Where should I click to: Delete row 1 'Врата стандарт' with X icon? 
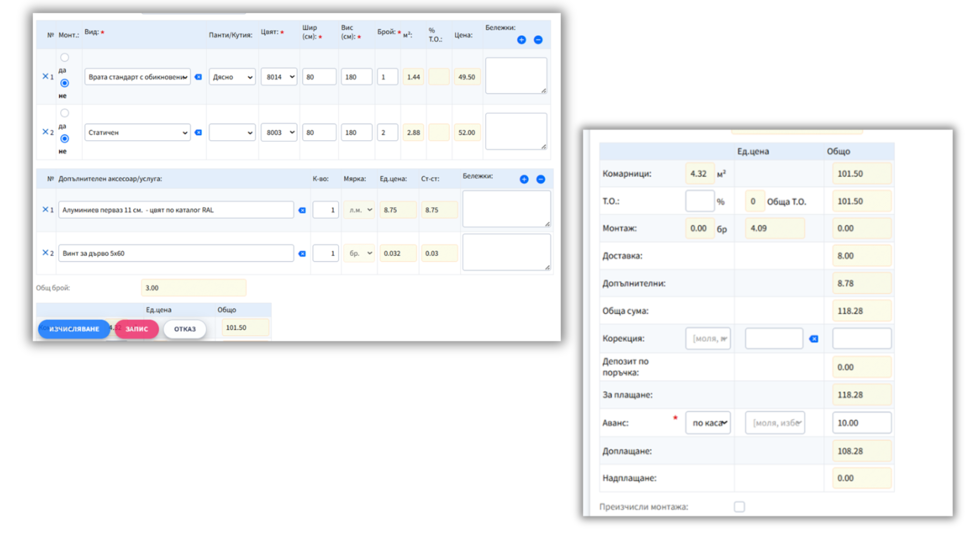(x=45, y=76)
